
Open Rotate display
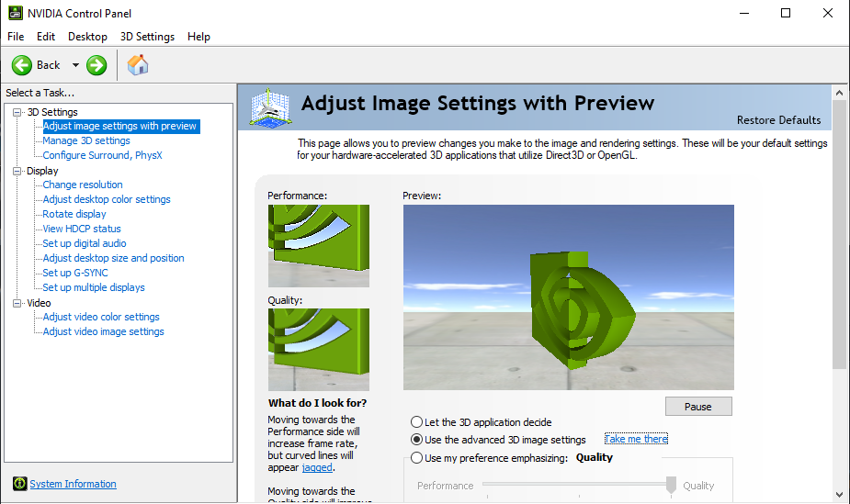[74, 214]
